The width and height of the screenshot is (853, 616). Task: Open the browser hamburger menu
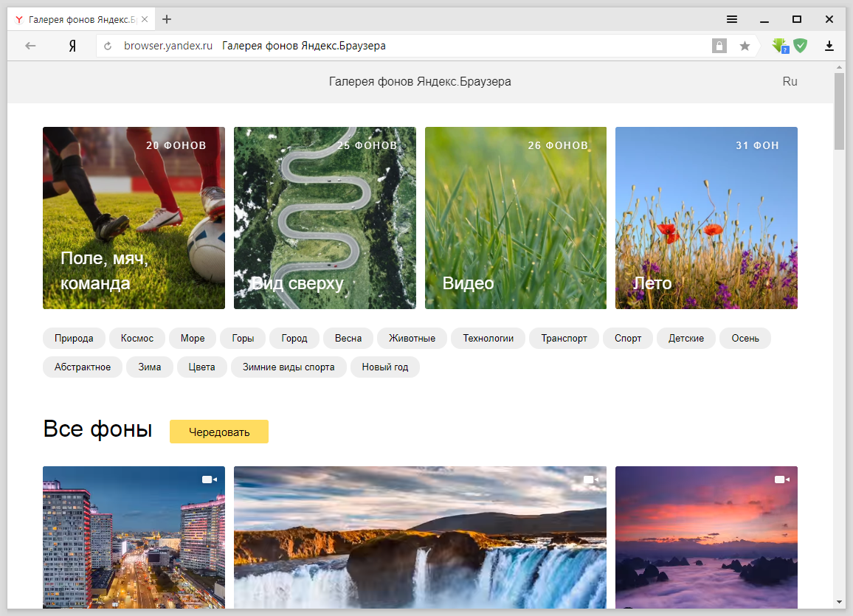(x=731, y=19)
